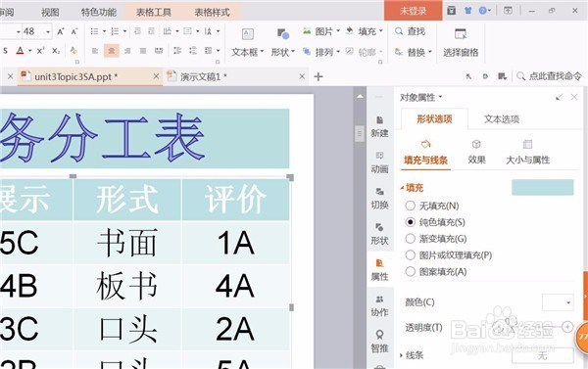588x369 pixels.
Task: Open the bullet list dropdown arrow
Action: (x=104, y=31)
